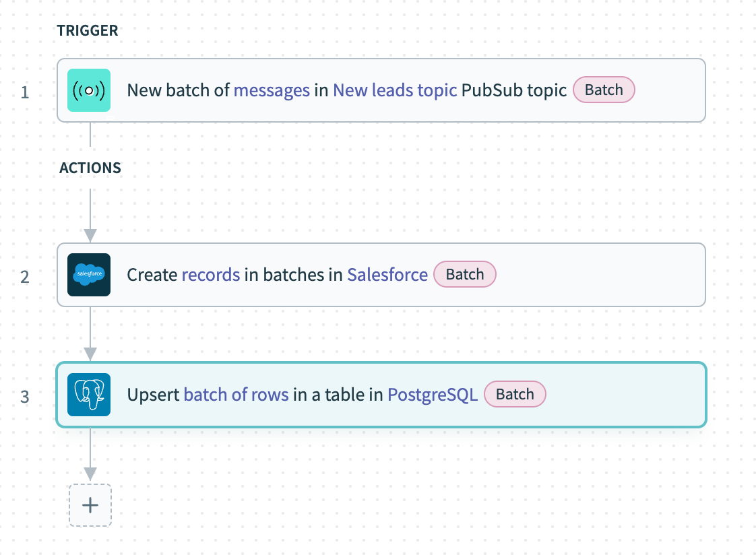Click the "PostgreSQL" link in step 3
756x555 pixels.
433,395
